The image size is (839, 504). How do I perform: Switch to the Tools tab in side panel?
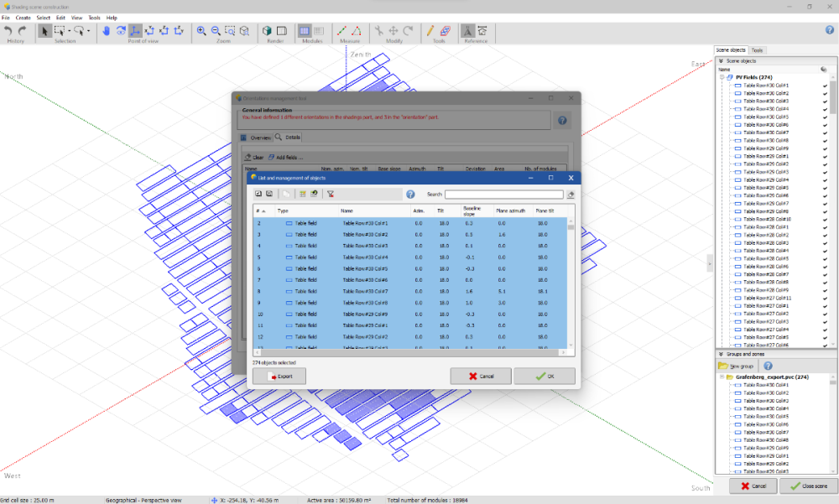coord(757,50)
